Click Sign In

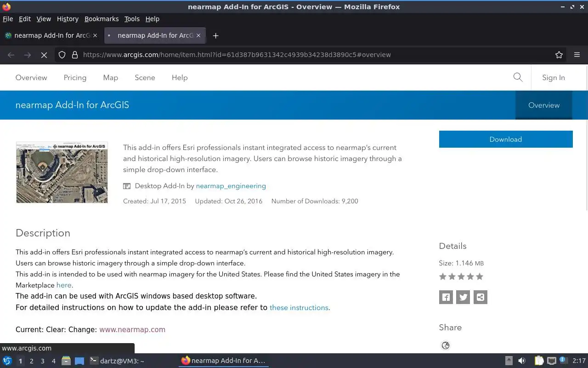pos(554,78)
